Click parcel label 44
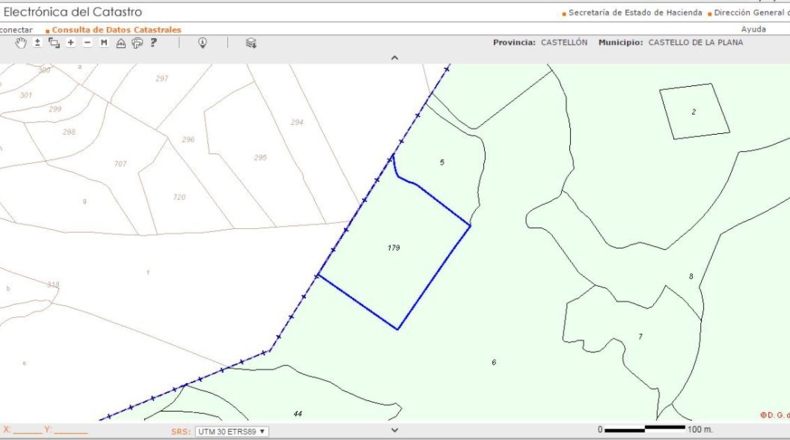The image size is (790, 440). pos(298,414)
